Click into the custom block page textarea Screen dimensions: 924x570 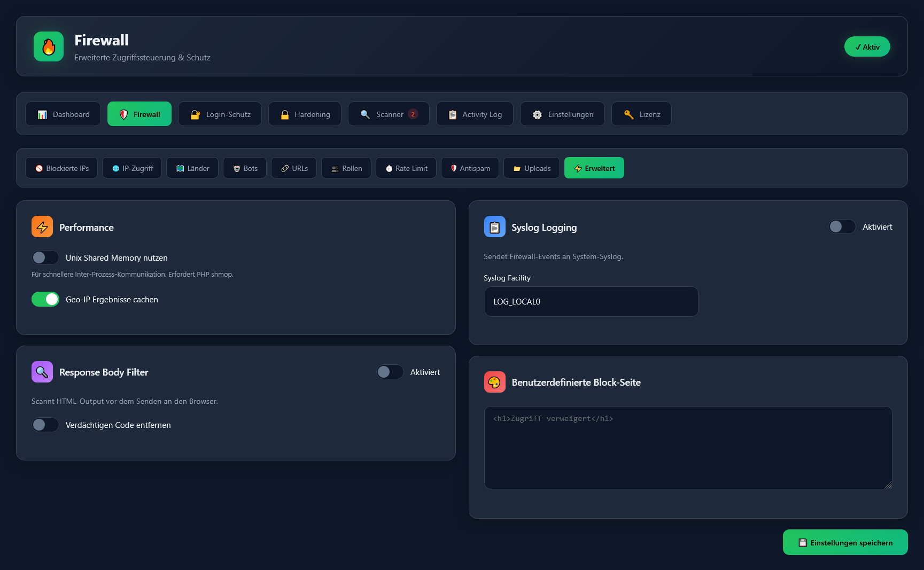tap(688, 448)
